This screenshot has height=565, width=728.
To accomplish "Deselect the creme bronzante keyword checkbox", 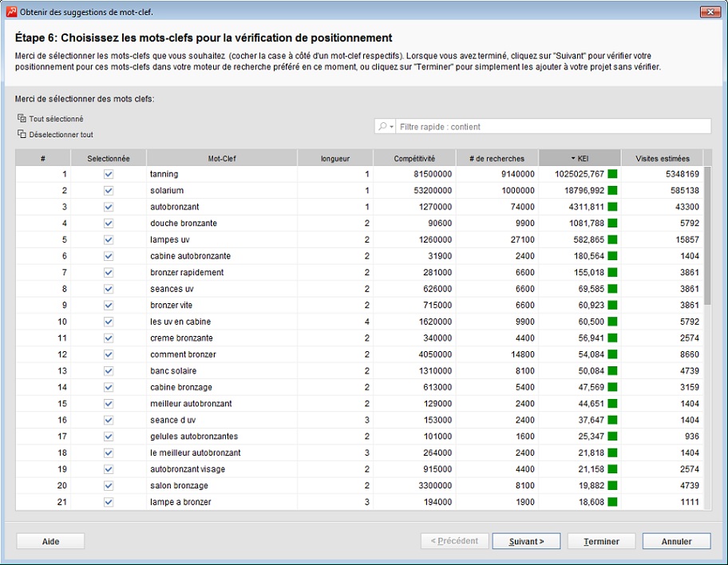I will [x=109, y=338].
